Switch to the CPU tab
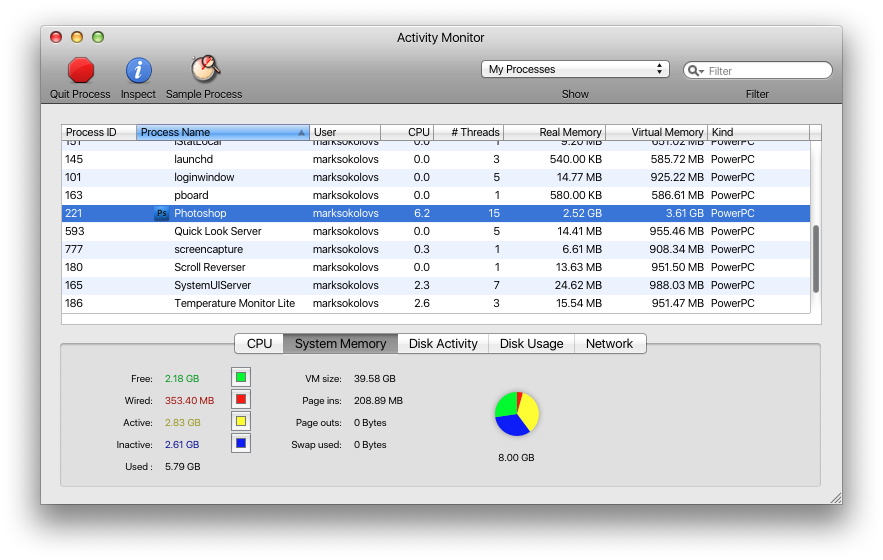The width and height of the screenshot is (883, 560). pos(259,344)
